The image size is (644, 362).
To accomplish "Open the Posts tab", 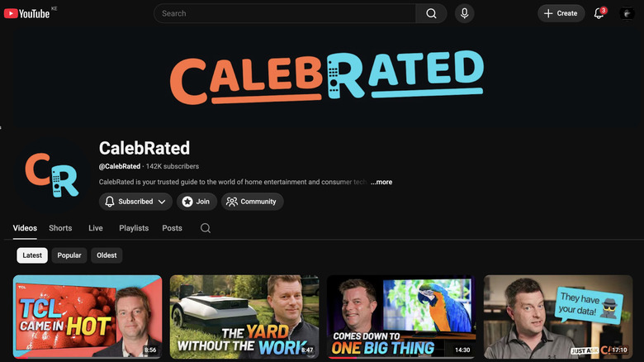I will coord(172,228).
